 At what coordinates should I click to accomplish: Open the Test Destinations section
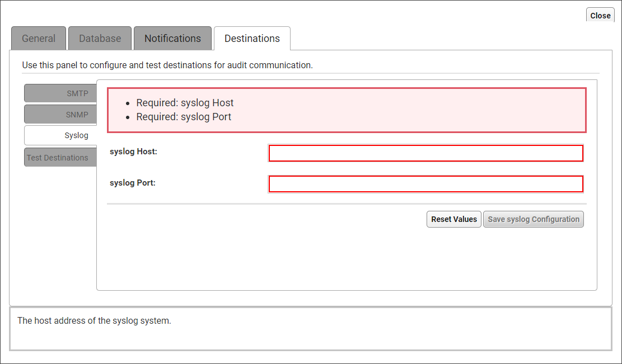click(58, 157)
